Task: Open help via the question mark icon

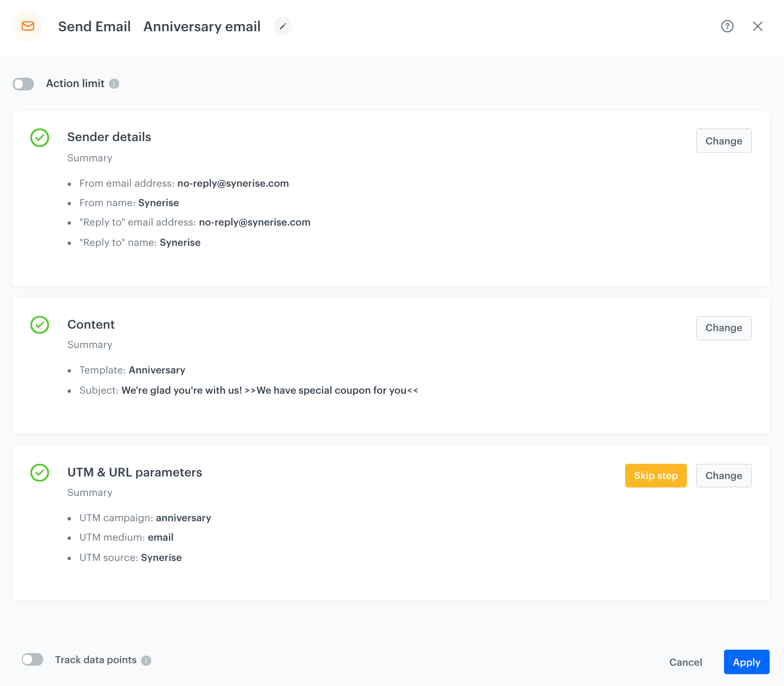Action: tap(727, 26)
